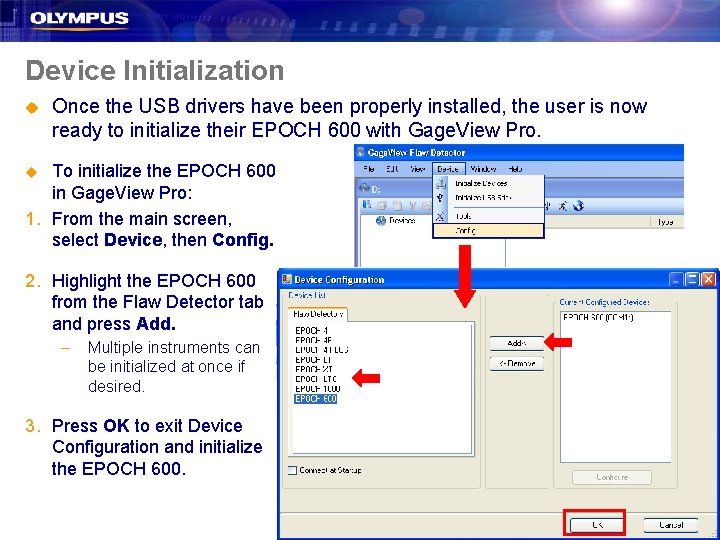
Task: Select EPOCH 600 (COM1) in configured devices
Action: [x=598, y=317]
